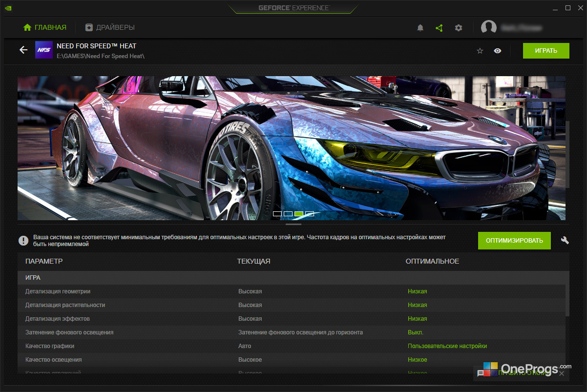Open settings gear icon
The image size is (587, 392).
pos(458,28)
